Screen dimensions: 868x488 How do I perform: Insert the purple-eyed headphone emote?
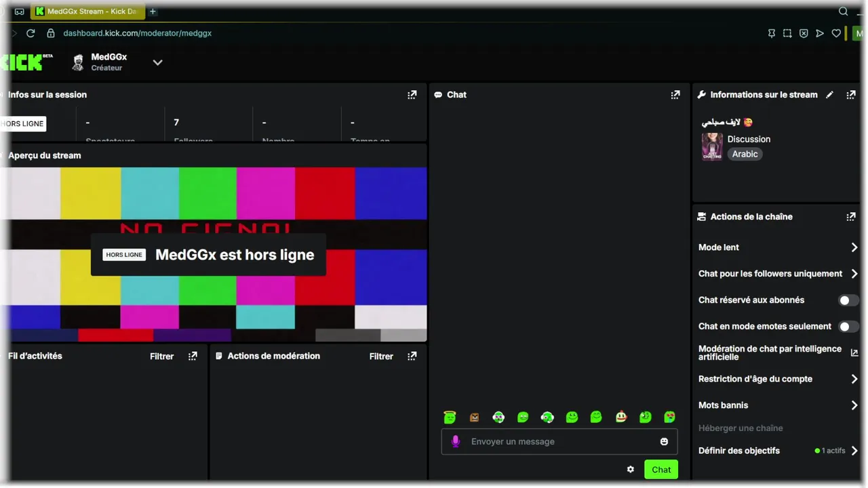[498, 417]
